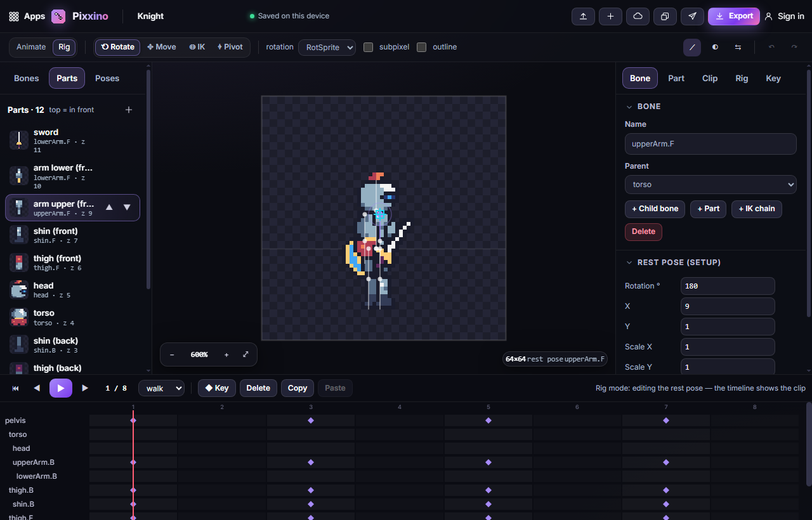Image resolution: width=812 pixels, height=520 pixels.
Task: Switch to the Bones tab
Action: click(x=27, y=78)
